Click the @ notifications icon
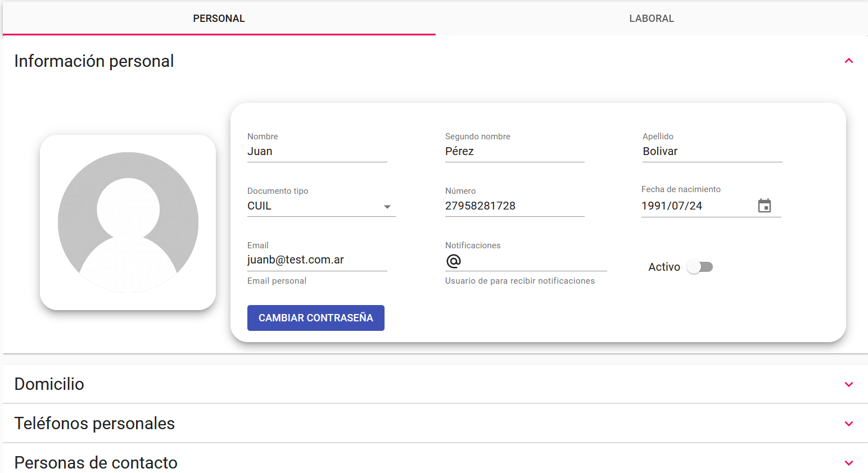Viewport: 868px width, 473px height. [453, 261]
